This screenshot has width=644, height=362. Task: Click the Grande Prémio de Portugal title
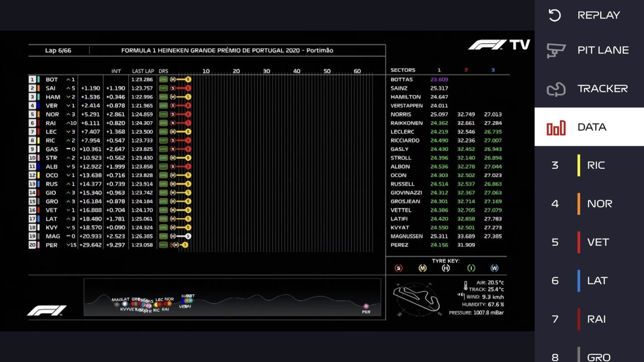pos(227,50)
